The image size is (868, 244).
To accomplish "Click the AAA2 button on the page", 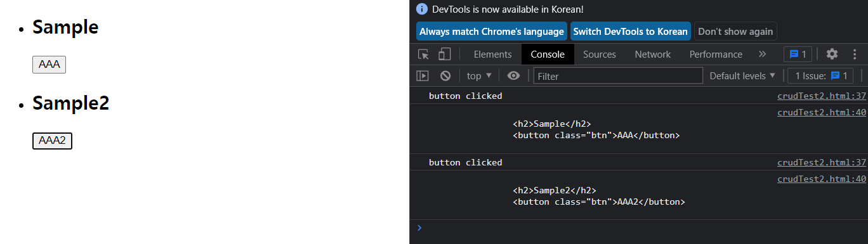I will click(52, 141).
